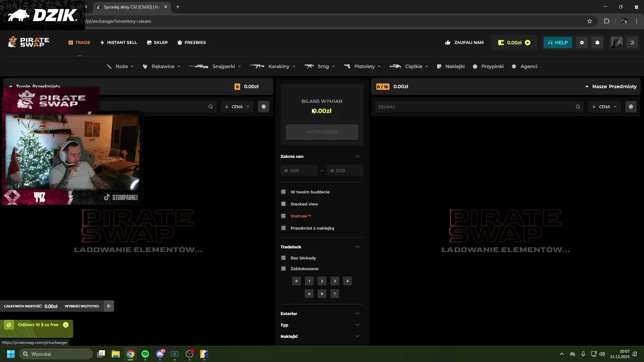Viewport: 644px width, 362px height.
Task: Select the Przypinki category
Action: coord(488,66)
